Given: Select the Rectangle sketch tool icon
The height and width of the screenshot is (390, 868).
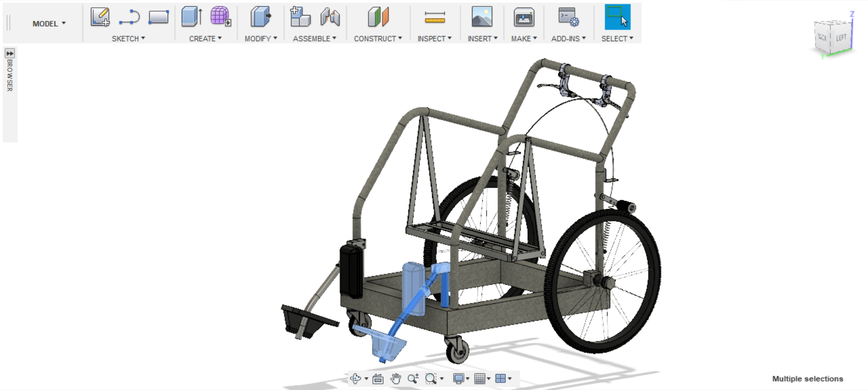Looking at the screenshot, I should point(159,17).
